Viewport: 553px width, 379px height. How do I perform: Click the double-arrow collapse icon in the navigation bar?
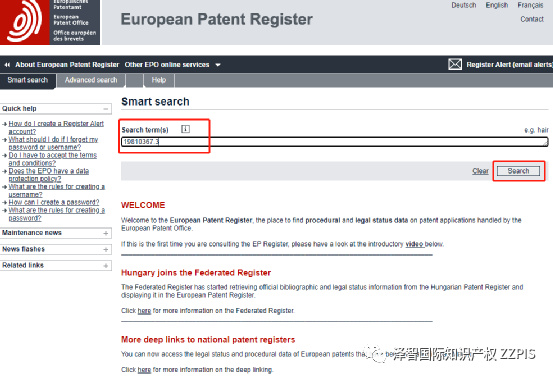(7, 65)
